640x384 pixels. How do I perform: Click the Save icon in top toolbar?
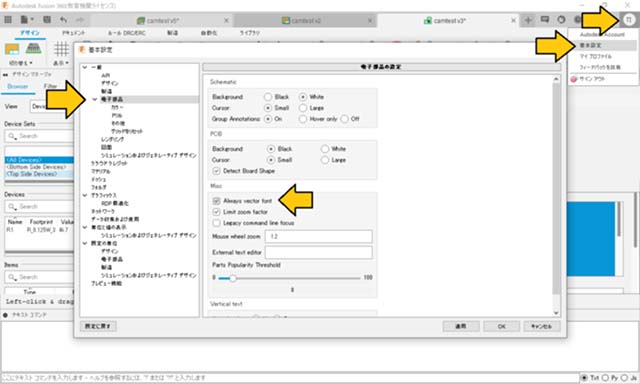pyautogui.click(x=47, y=19)
